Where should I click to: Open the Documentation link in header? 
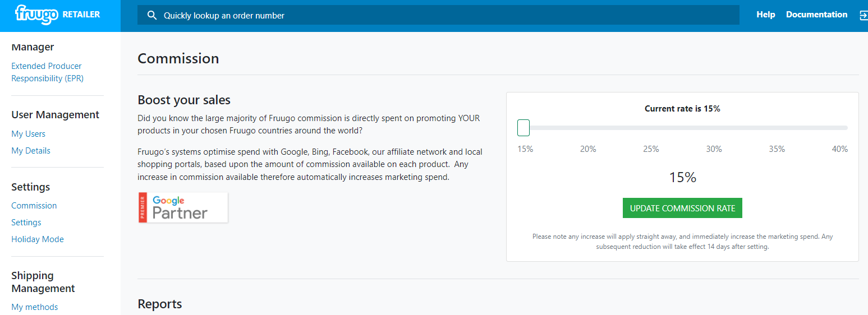pyautogui.click(x=816, y=15)
